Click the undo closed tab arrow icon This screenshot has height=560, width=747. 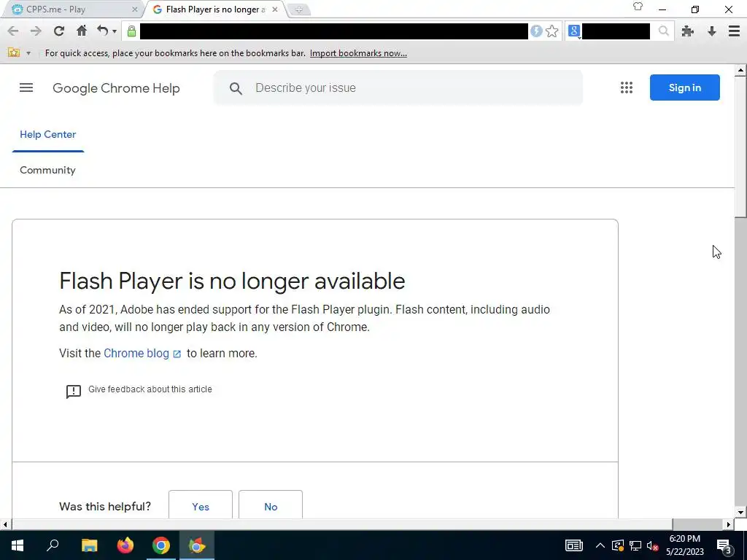[102, 31]
